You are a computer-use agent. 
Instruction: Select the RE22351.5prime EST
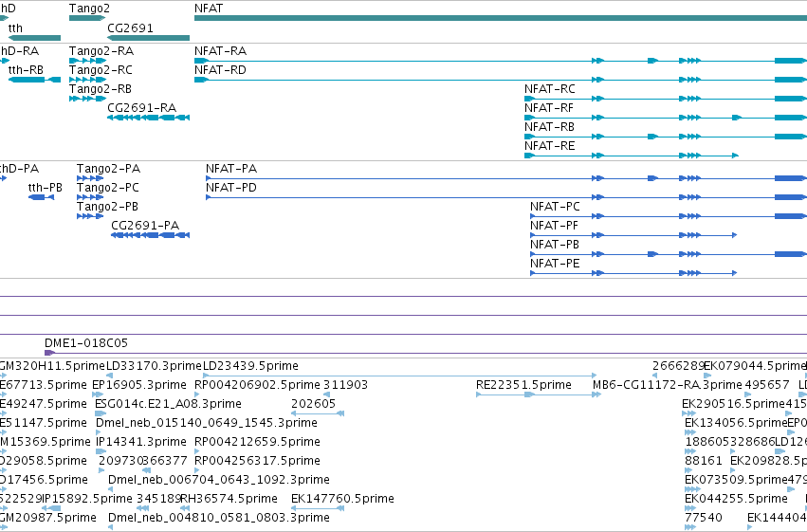coord(539,394)
